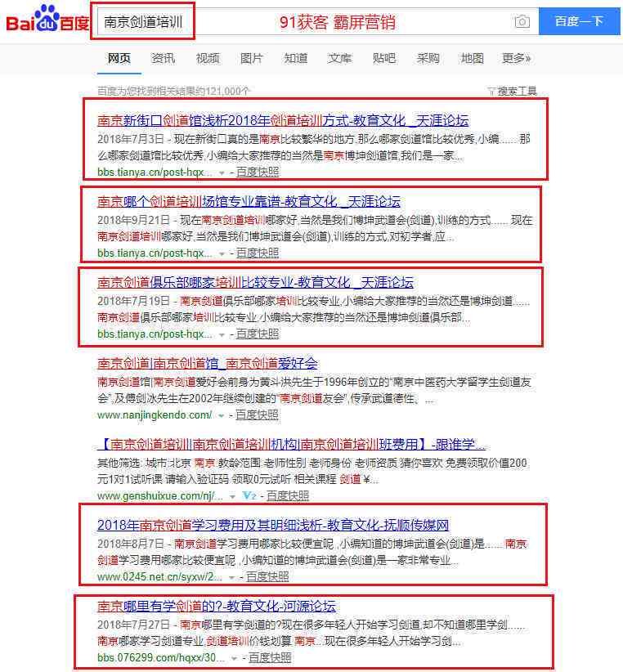Switch to the 图片 tab
623x672 pixels.
[251, 58]
